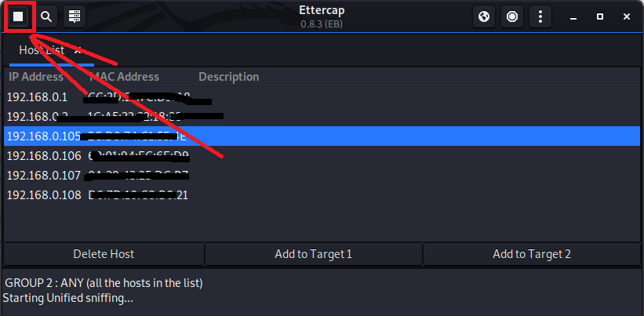The height and width of the screenshot is (316, 644).
Task: Open the hosts list toolbar icon
Action: pos(75,16)
